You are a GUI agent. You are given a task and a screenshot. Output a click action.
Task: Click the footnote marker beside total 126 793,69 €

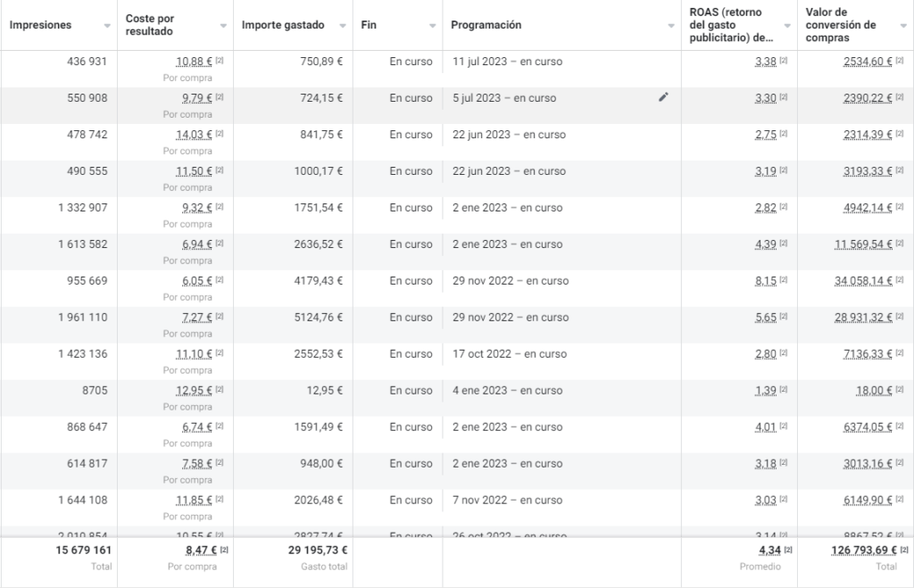906,551
